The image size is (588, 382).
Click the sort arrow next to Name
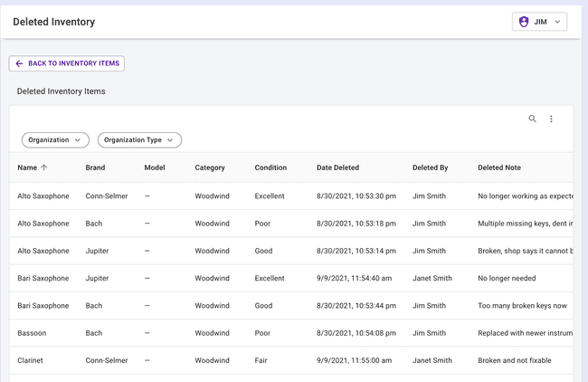[x=44, y=167]
